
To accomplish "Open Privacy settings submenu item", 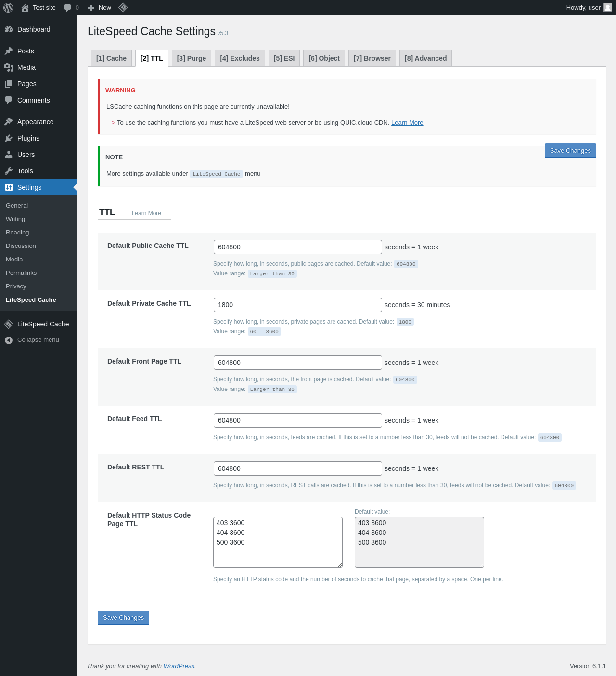I will point(16,286).
